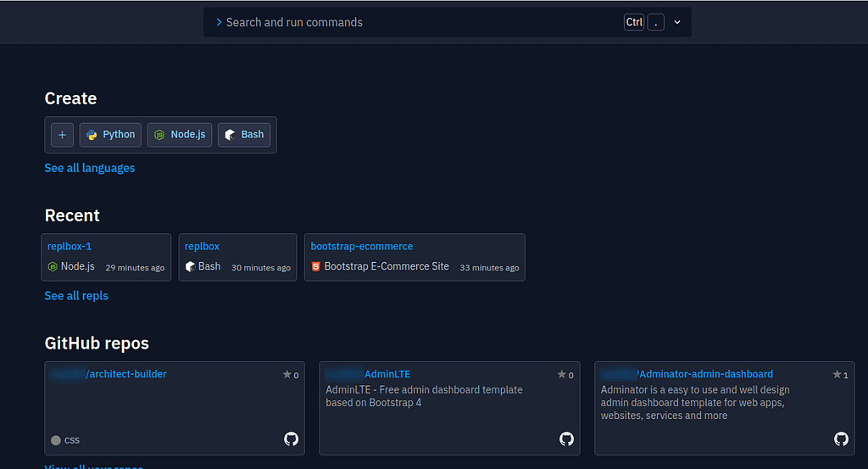Follow the See all repls link

(x=76, y=296)
